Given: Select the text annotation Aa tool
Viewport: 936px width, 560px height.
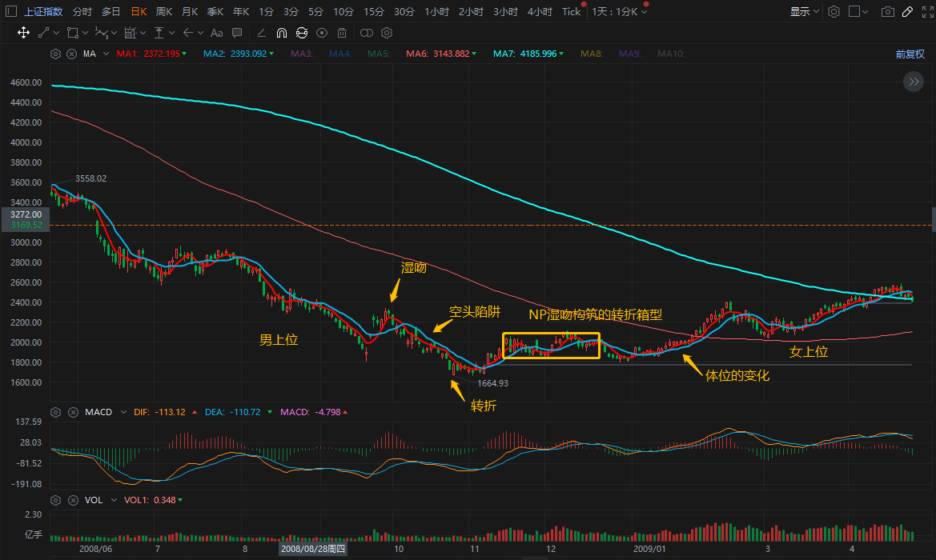Looking at the screenshot, I should [216, 33].
